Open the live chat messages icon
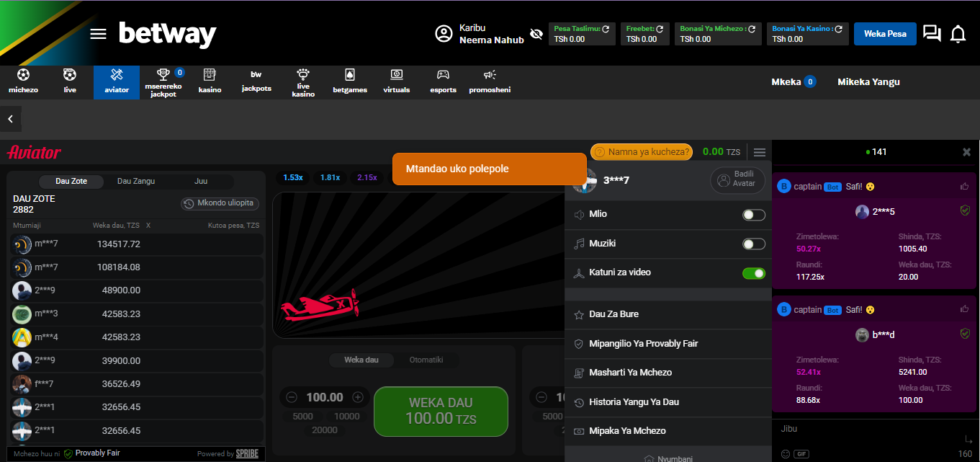 coord(932,34)
